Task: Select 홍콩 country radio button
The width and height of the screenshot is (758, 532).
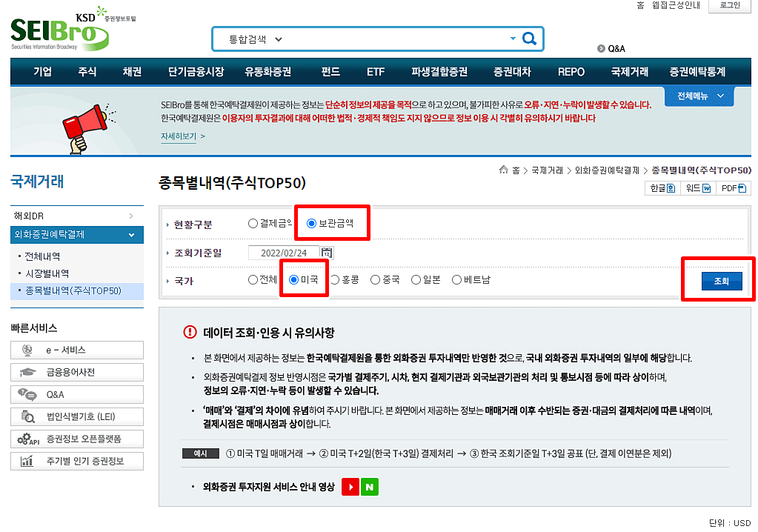Action: coord(334,280)
